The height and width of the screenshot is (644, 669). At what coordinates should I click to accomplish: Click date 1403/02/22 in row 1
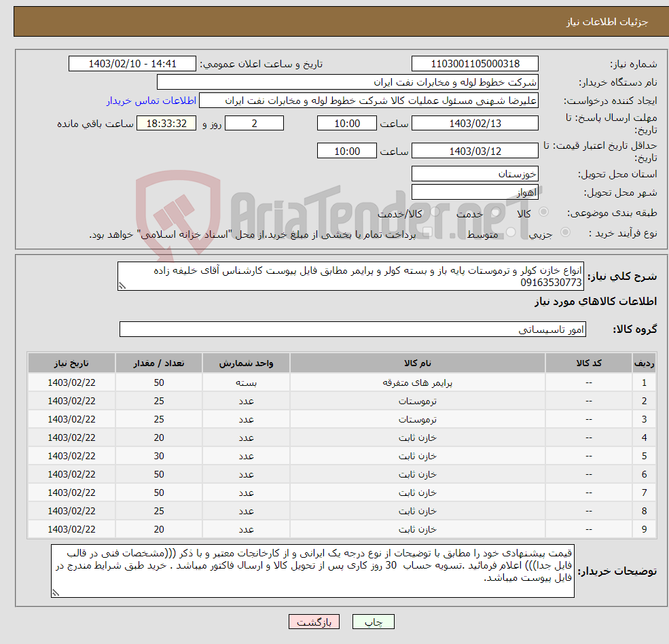click(x=72, y=383)
